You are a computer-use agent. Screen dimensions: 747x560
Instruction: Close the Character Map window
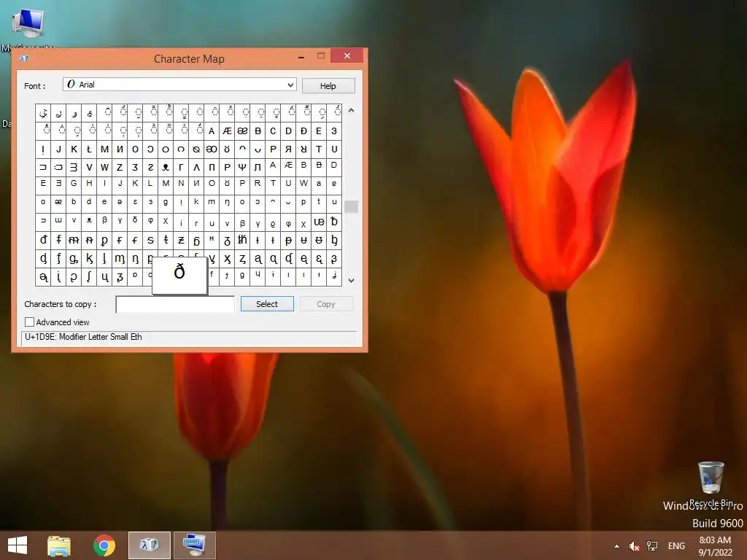click(347, 55)
